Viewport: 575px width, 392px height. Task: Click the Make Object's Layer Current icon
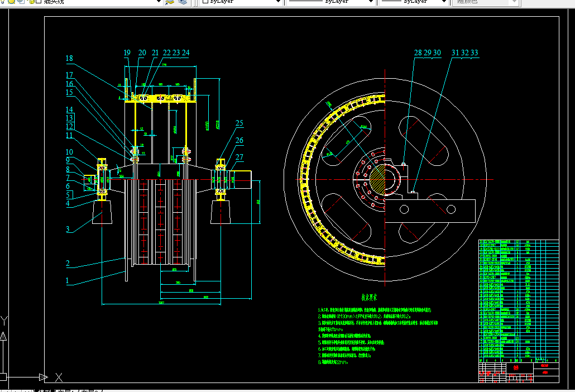170,2
